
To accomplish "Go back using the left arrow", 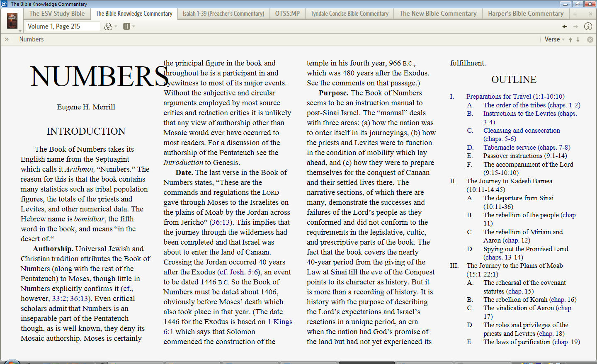I will pyautogui.click(x=565, y=27).
